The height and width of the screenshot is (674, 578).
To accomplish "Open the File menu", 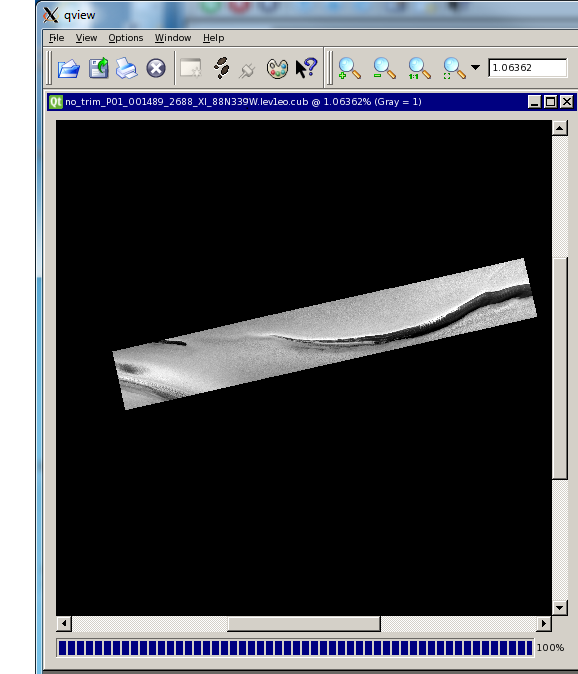I will pyautogui.click(x=56, y=38).
